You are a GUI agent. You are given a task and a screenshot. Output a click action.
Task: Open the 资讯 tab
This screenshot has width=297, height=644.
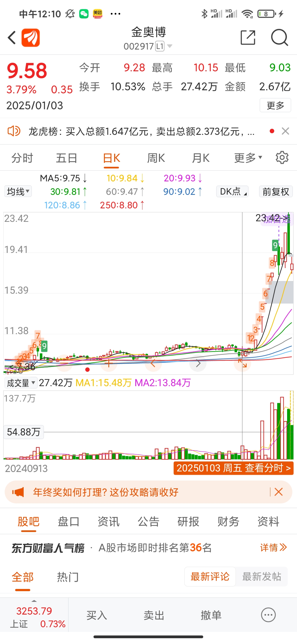[x=109, y=522]
